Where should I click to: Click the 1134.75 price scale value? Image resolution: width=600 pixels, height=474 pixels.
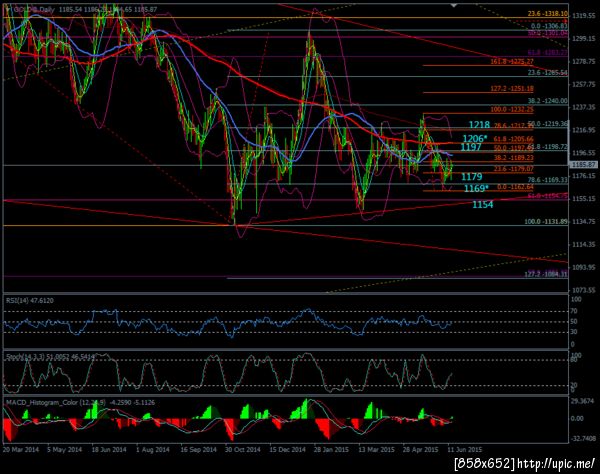point(584,222)
